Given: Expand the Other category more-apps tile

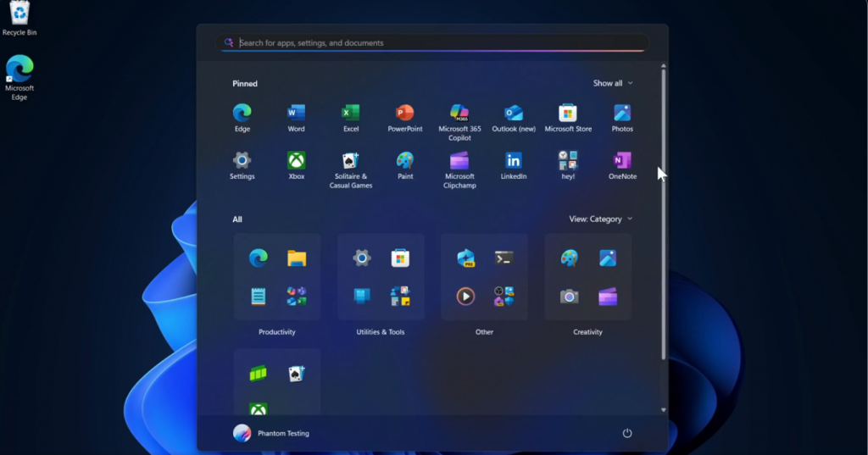Looking at the screenshot, I should coord(504,297).
